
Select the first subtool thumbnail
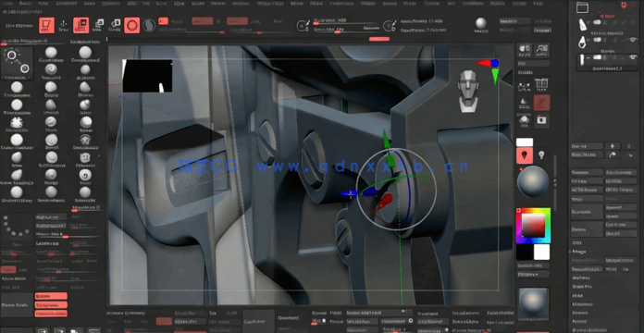582,24
